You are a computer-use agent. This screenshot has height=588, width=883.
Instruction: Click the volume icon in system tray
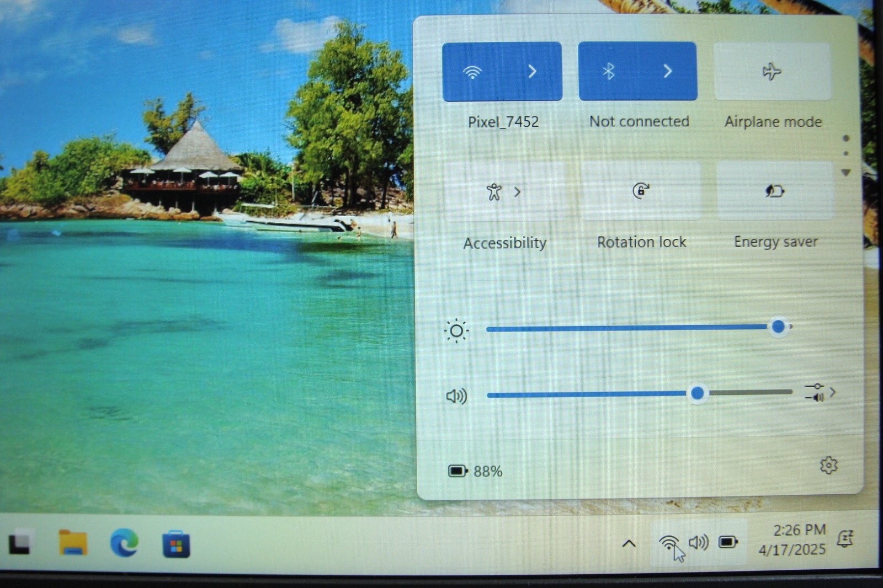[698, 542]
